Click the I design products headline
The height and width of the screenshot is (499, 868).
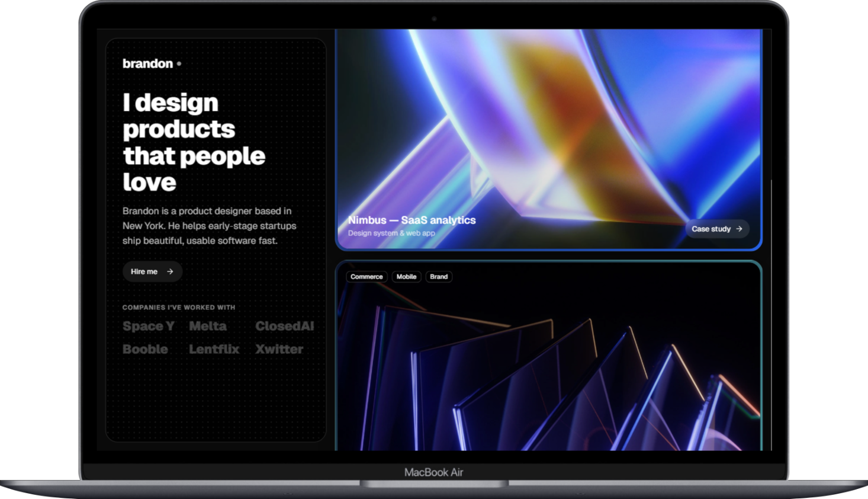click(x=194, y=142)
